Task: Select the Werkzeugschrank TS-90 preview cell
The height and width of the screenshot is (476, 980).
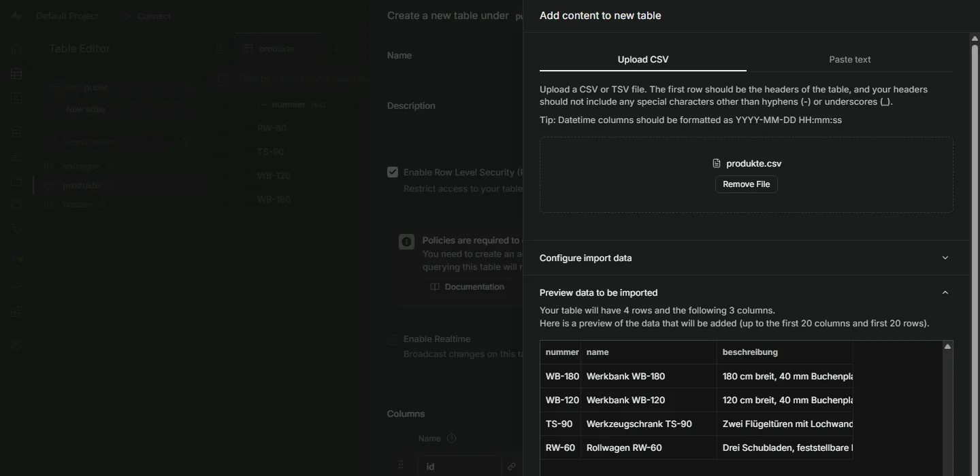Action: [x=649, y=424]
